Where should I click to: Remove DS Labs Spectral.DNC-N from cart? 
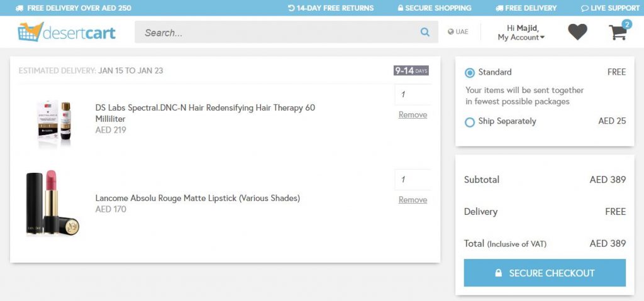tap(413, 115)
